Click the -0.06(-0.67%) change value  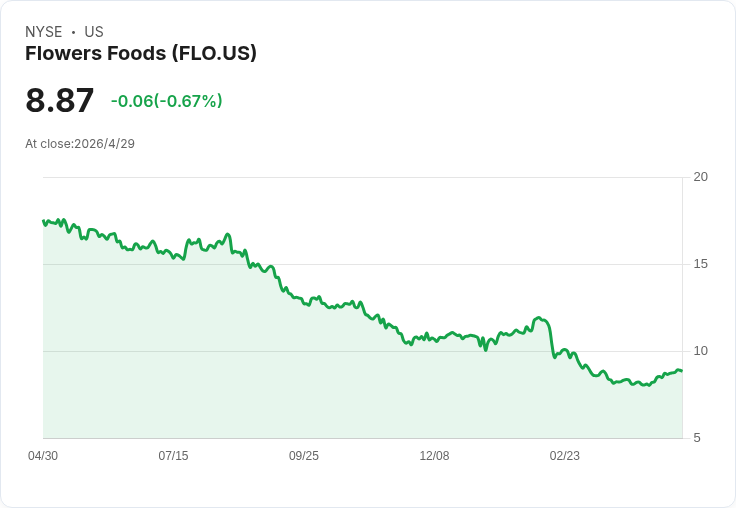point(167,101)
